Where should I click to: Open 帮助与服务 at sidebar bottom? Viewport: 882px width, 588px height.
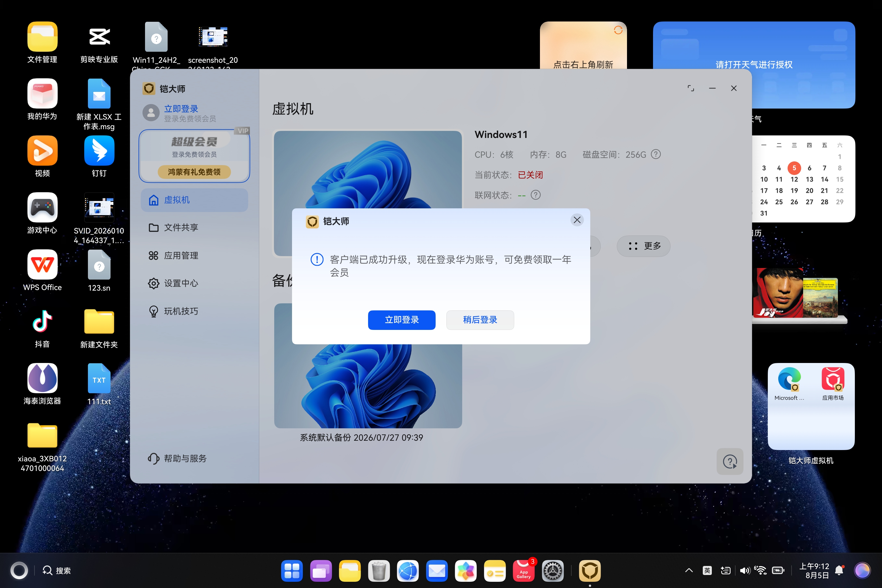click(177, 458)
